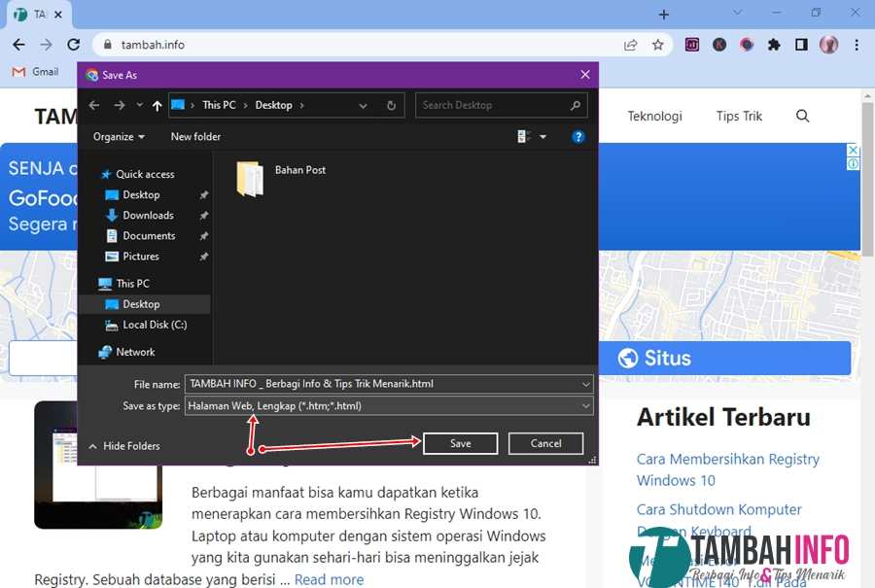Select the Bahan Post folder
This screenshot has height=588, width=875.
[281, 179]
